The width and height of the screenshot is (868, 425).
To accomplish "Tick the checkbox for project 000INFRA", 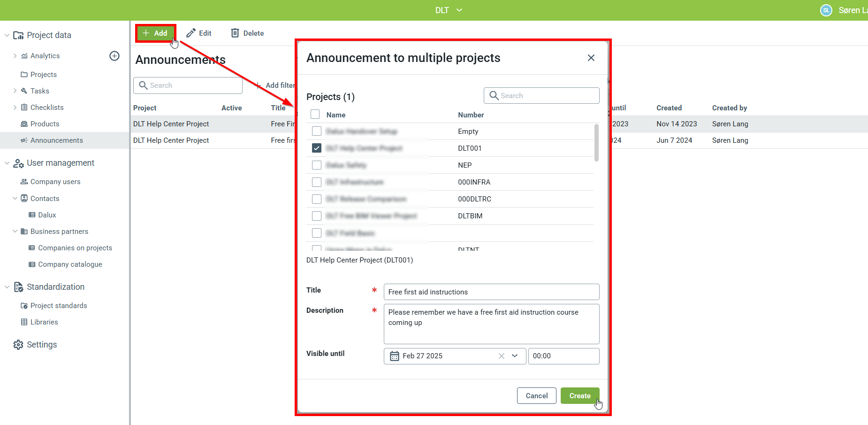I will coord(317,182).
